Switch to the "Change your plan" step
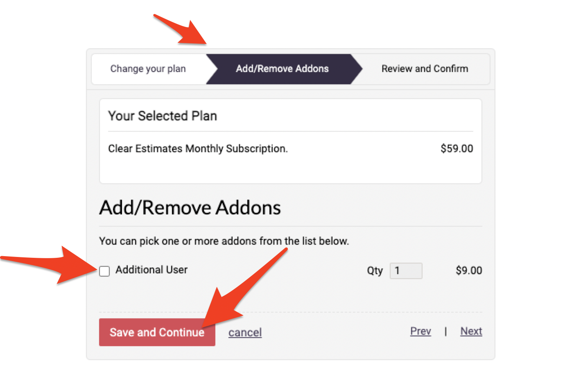 click(x=148, y=69)
